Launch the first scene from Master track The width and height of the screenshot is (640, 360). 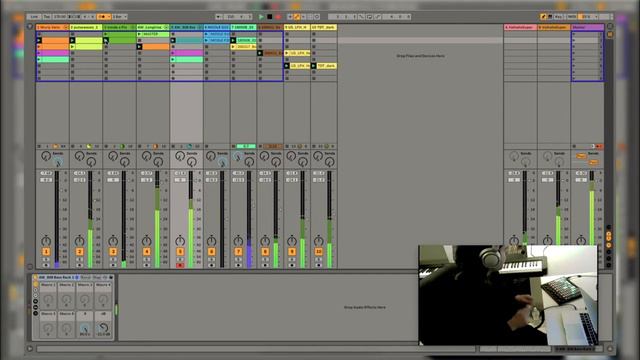coord(574,34)
